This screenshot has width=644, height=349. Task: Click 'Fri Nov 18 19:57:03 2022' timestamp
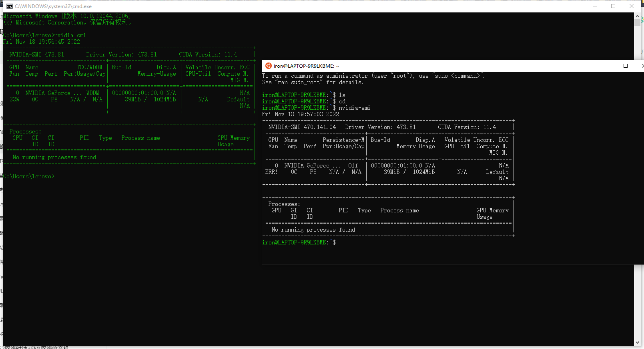[301, 114]
